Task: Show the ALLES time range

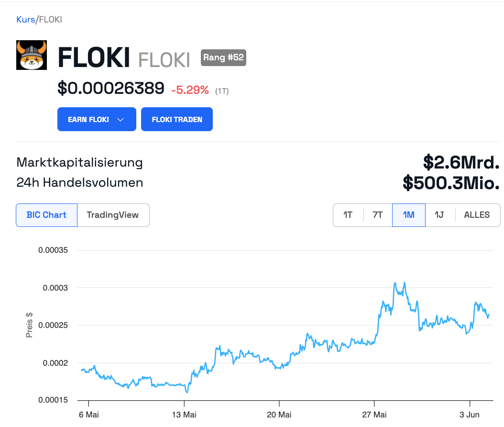Action: click(477, 215)
